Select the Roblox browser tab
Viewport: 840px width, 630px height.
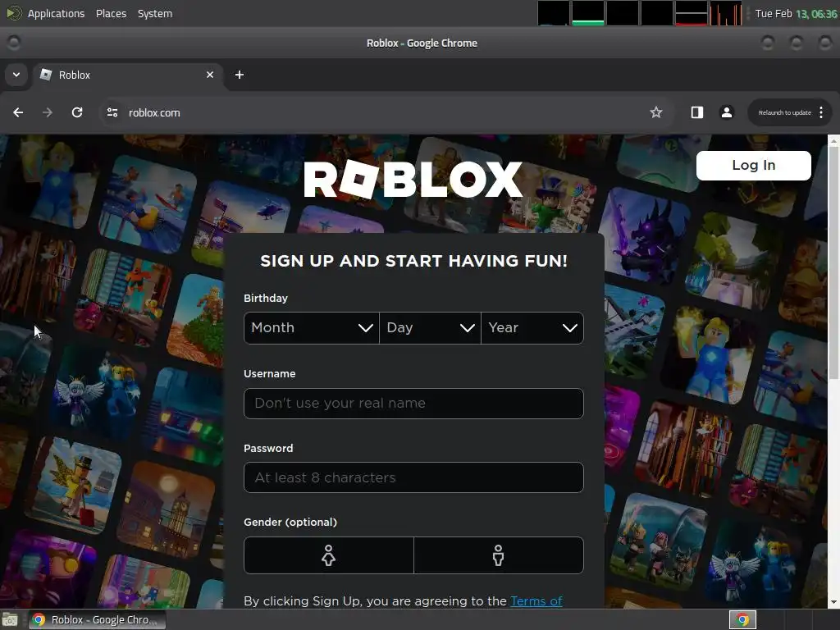(127, 75)
